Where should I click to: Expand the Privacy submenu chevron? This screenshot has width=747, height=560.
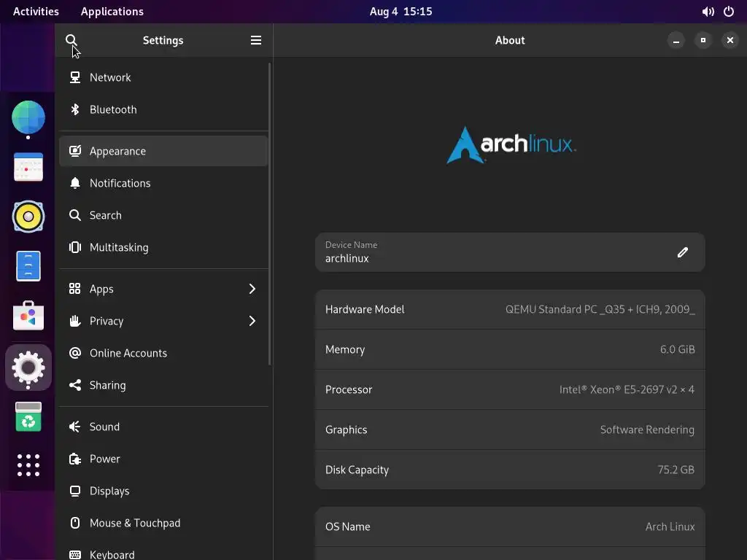pyautogui.click(x=252, y=321)
